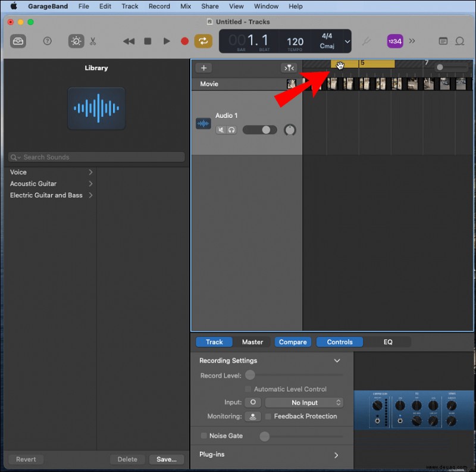The width and height of the screenshot is (476, 472).
Task: Switch to the Master tab
Action: [252, 342]
